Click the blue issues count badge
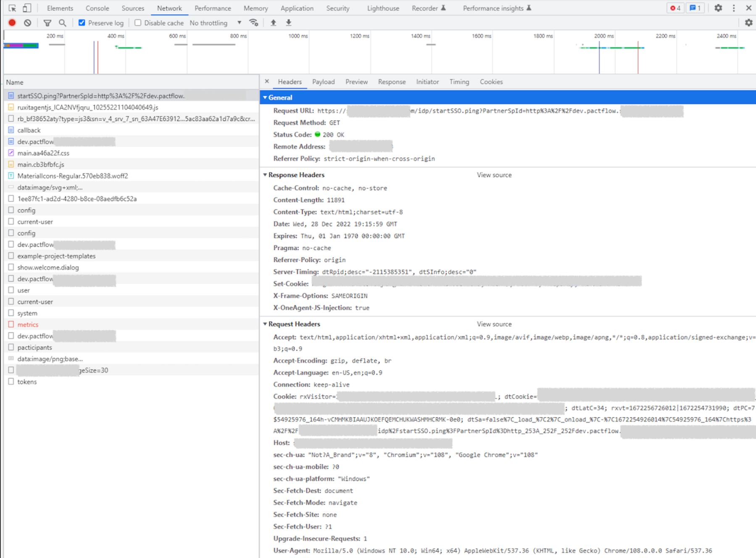756x558 pixels. click(695, 8)
